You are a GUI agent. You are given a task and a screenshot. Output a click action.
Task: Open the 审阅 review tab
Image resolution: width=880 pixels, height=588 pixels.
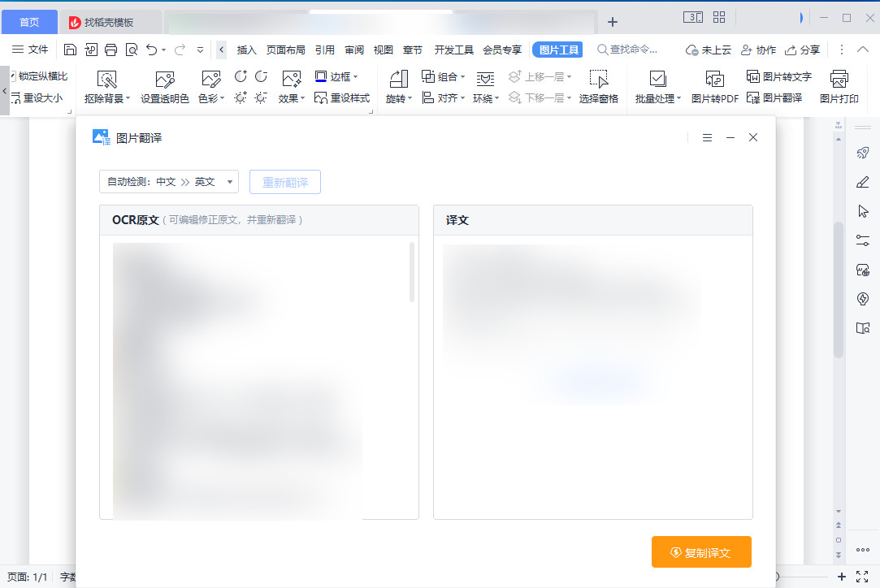353,49
